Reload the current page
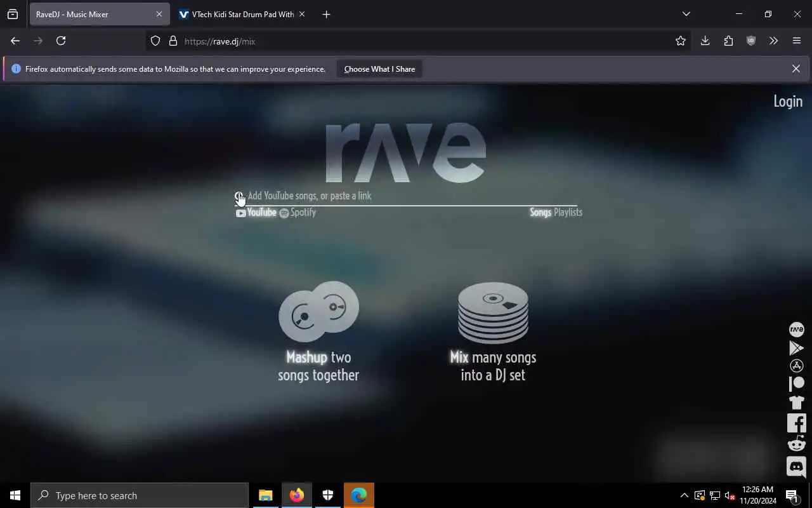 tap(61, 41)
